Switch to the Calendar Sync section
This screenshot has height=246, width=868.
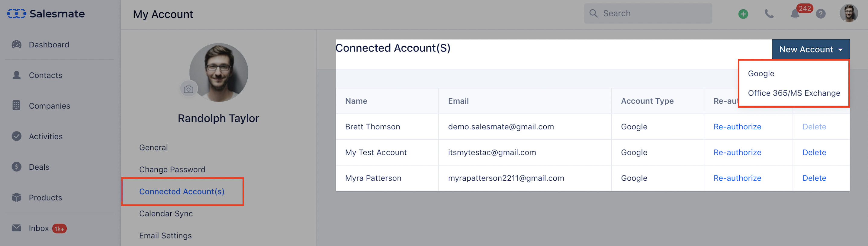[166, 213]
